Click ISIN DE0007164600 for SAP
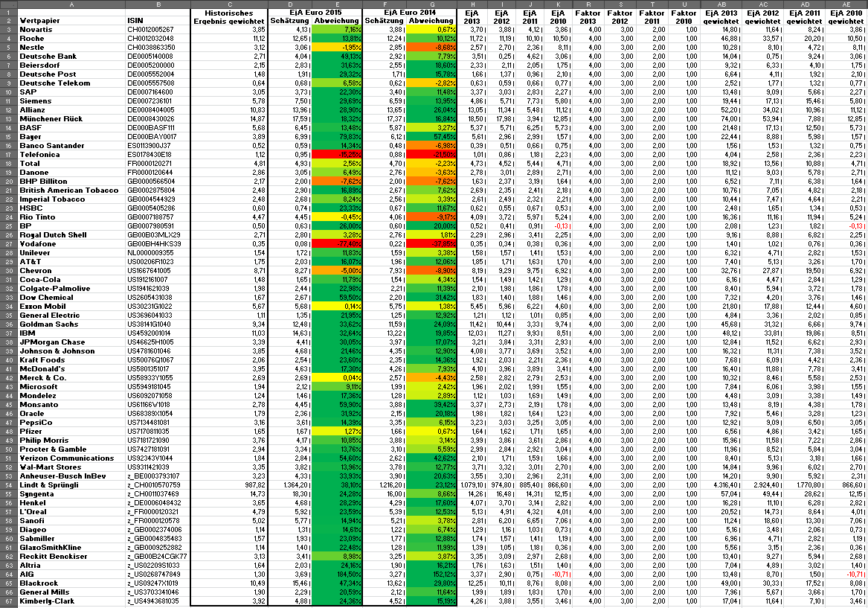This screenshot has width=868, height=608. tap(158, 92)
